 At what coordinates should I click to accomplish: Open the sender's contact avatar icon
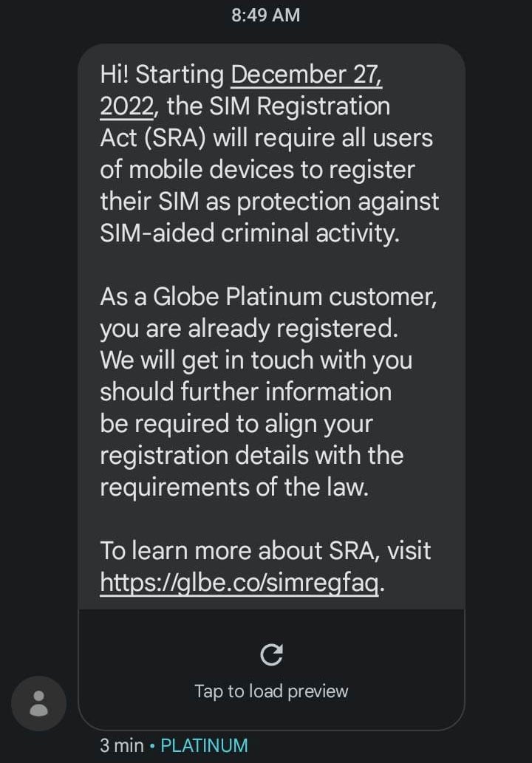point(39,703)
